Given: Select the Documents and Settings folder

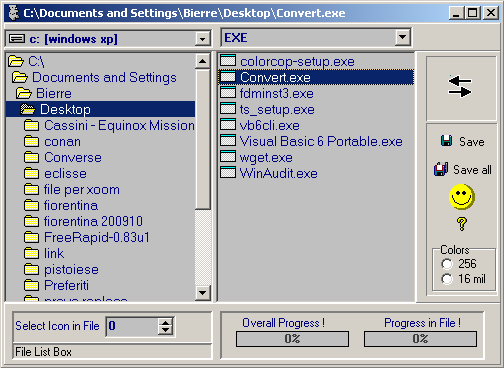Looking at the screenshot, I should pyautogui.click(x=104, y=77).
